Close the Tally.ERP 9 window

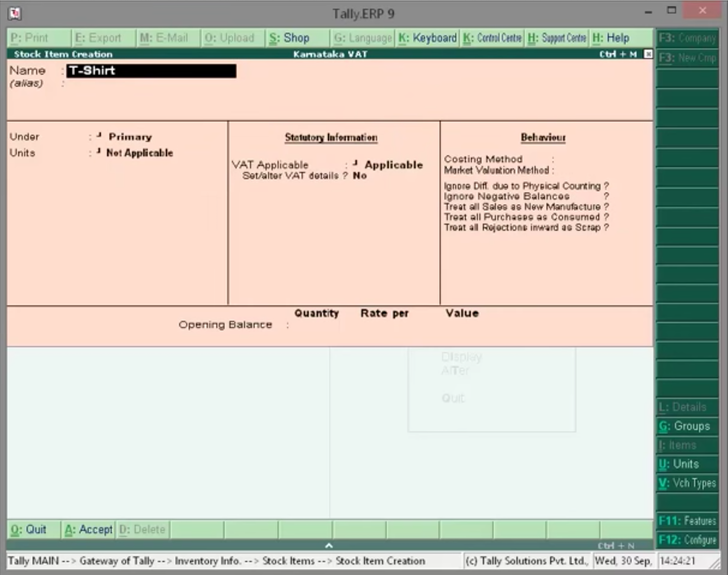click(x=703, y=10)
